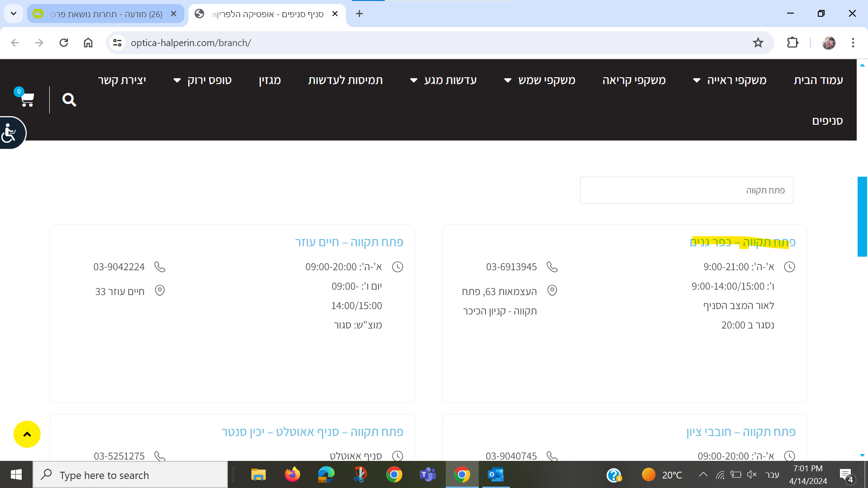This screenshot has height=488, width=868.
Task: Open the notification center icon
Action: [846, 475]
